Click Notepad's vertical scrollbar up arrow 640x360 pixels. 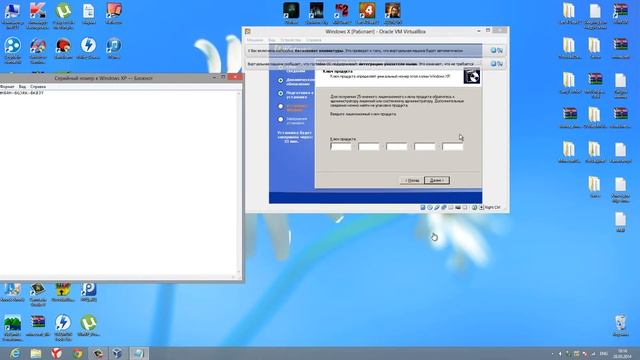pos(239,93)
